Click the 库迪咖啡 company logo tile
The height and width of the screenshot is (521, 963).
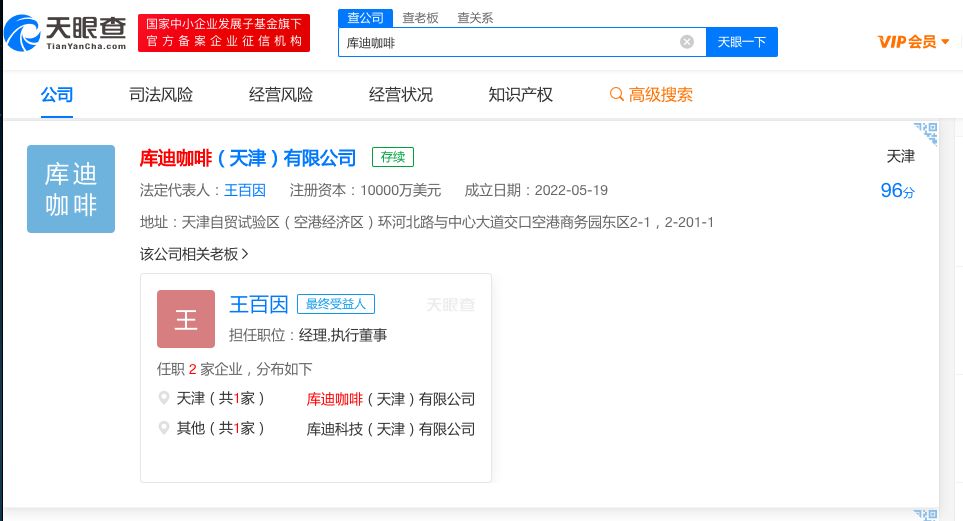71,189
